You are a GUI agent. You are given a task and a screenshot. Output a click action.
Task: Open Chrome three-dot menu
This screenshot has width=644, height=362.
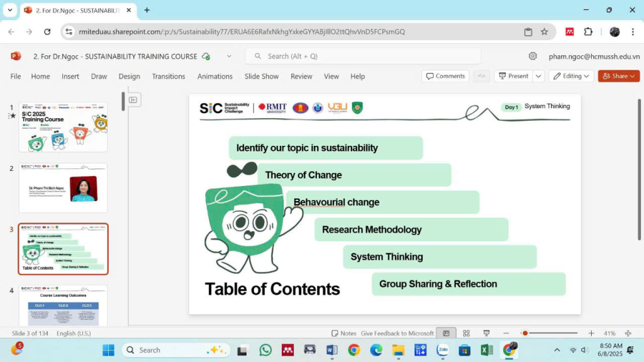tap(633, 31)
